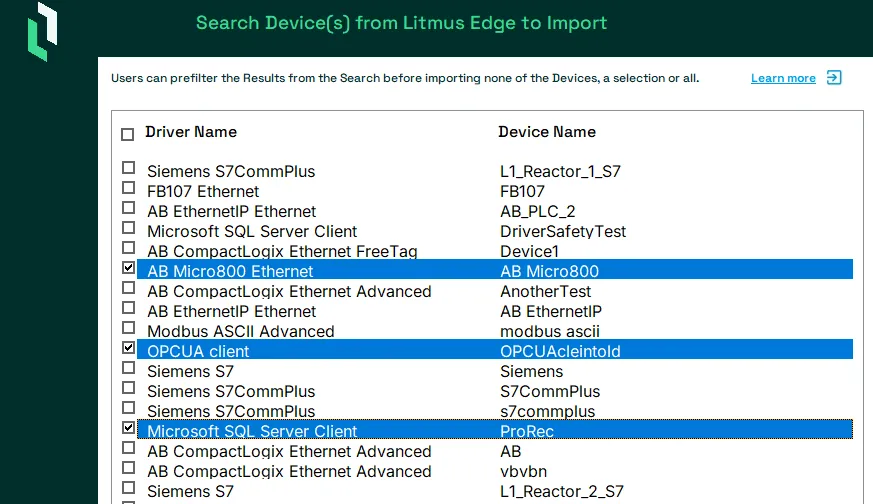Click the ProRec device name
The image size is (873, 504).
click(527, 432)
